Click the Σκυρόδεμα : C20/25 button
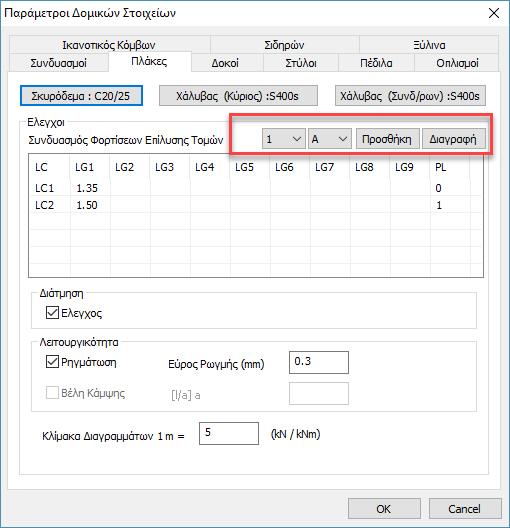The height and width of the screenshot is (528, 510). (x=81, y=96)
